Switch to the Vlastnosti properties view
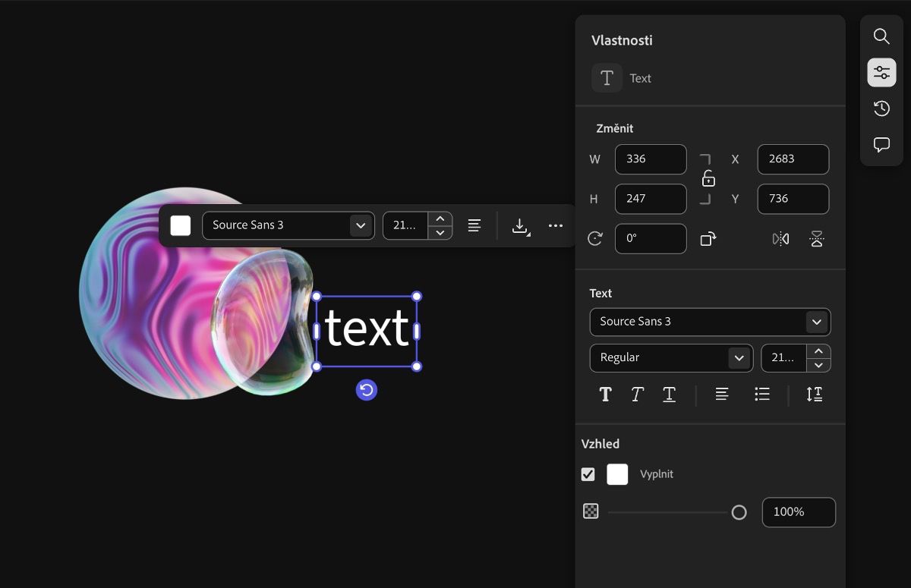This screenshot has width=911, height=588. tap(881, 71)
